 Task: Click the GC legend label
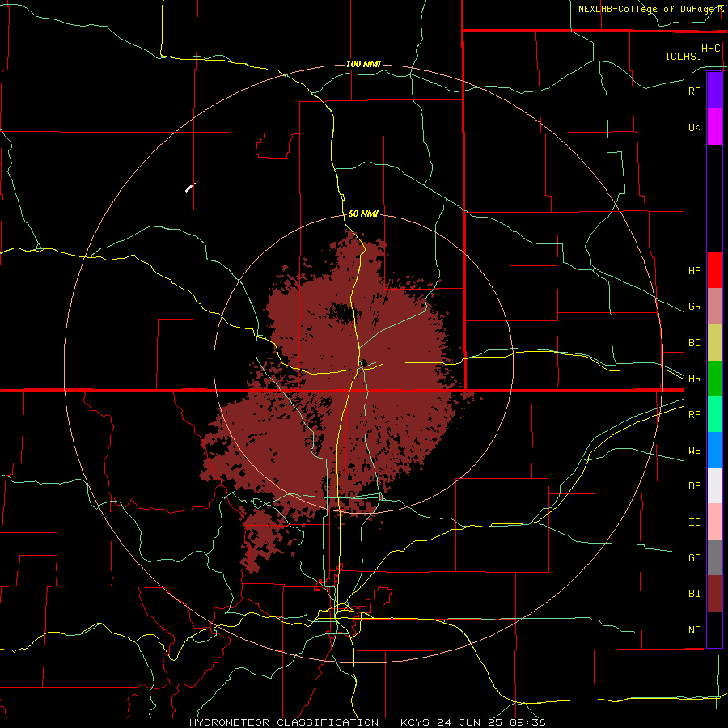[x=694, y=557]
